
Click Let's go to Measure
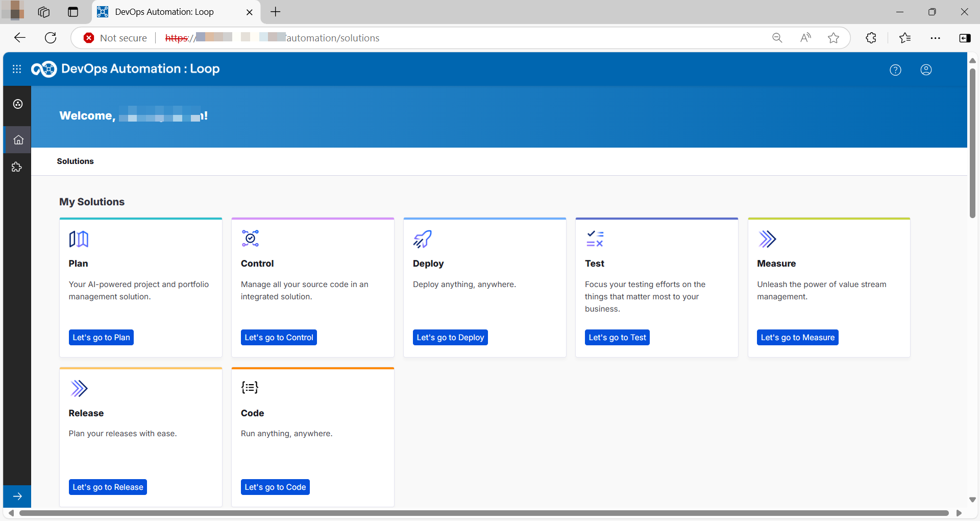click(797, 337)
